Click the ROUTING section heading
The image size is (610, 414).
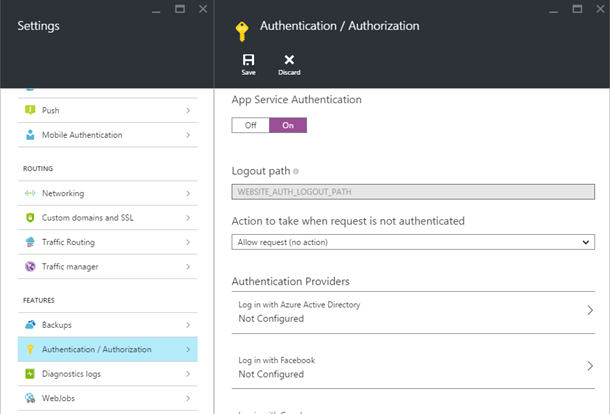(38, 168)
